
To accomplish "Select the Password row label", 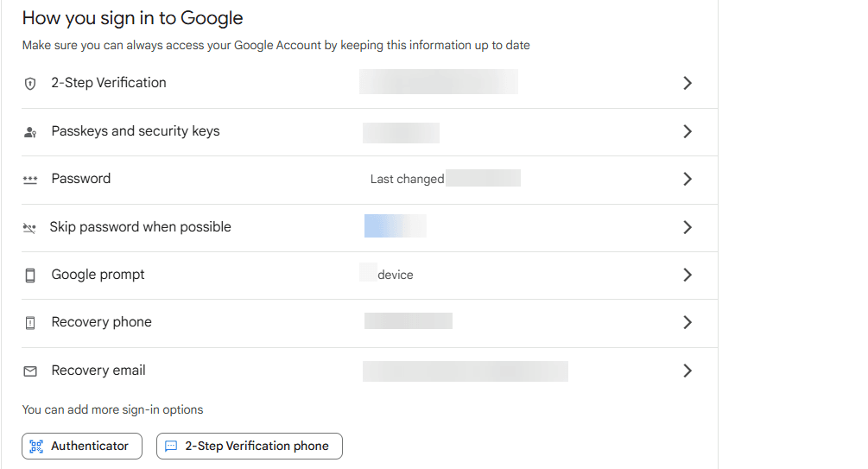I will [x=81, y=178].
